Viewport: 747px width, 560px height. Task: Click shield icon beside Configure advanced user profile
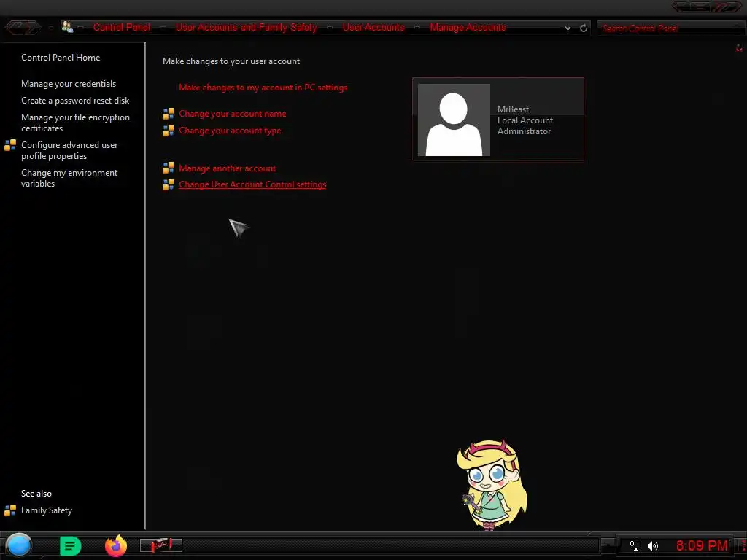(x=10, y=145)
